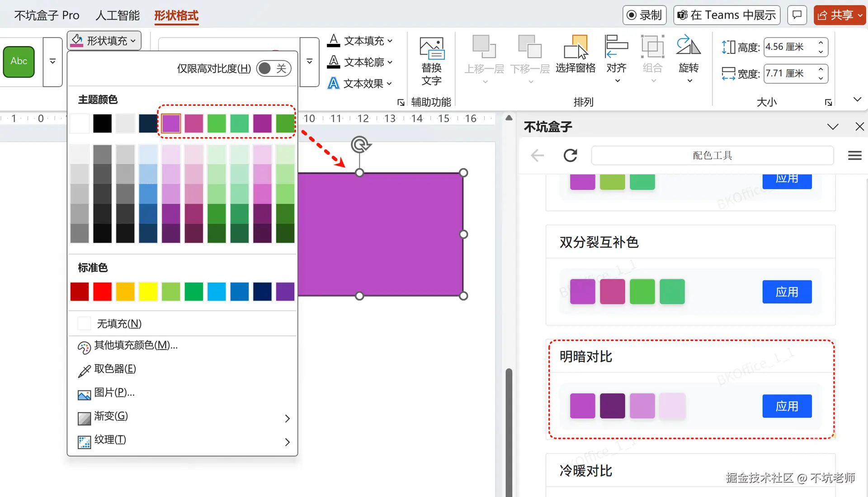Screen dimensions: 868x497
Task: Increase the height value with the up stepper
Action: (821, 43)
